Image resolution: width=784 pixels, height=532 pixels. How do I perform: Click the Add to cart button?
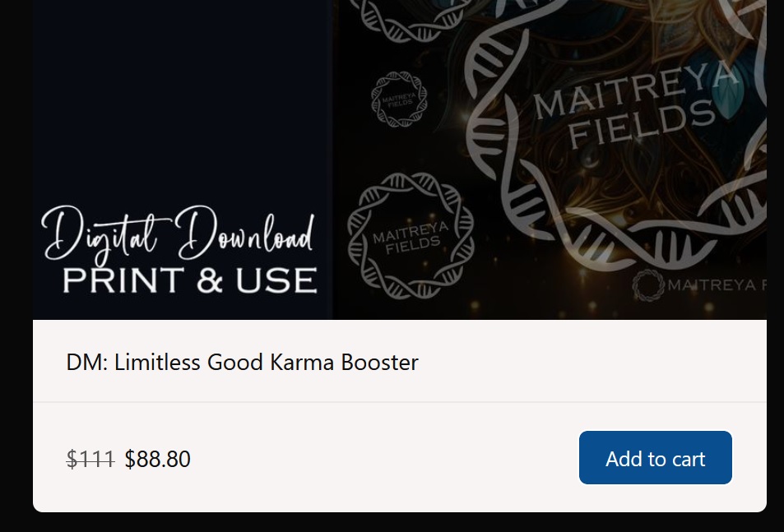click(x=655, y=457)
